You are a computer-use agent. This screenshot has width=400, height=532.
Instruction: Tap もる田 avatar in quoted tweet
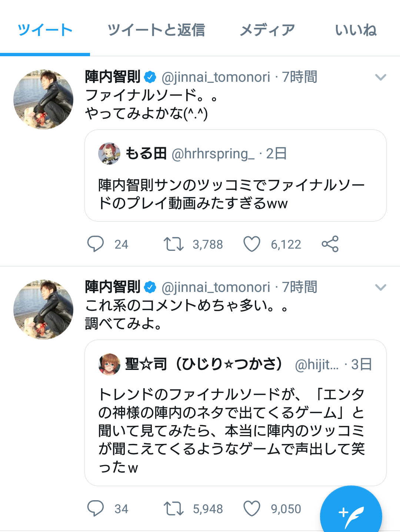coord(109,154)
